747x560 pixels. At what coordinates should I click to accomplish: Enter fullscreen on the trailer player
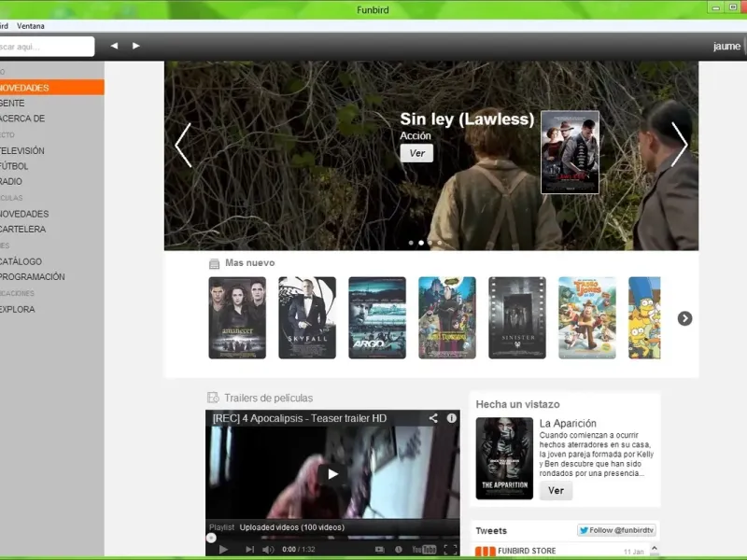[x=450, y=549]
